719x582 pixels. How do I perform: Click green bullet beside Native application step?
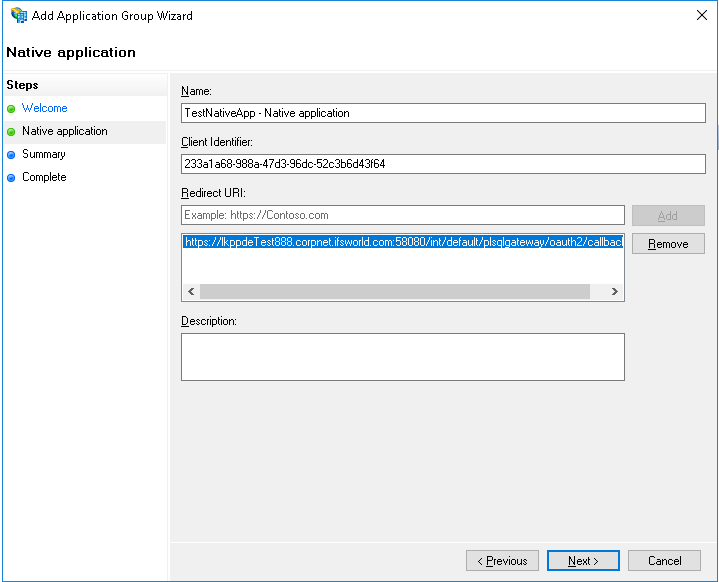pyautogui.click(x=11, y=131)
